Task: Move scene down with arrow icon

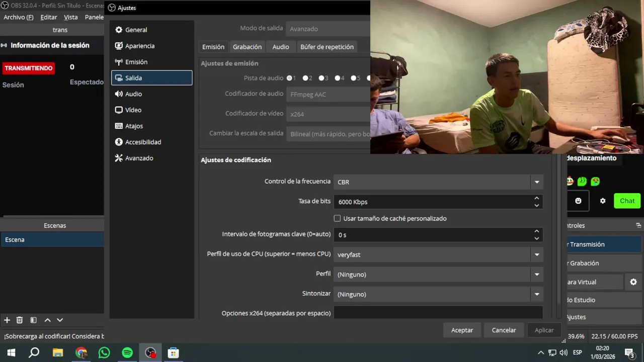Action: coord(60,320)
